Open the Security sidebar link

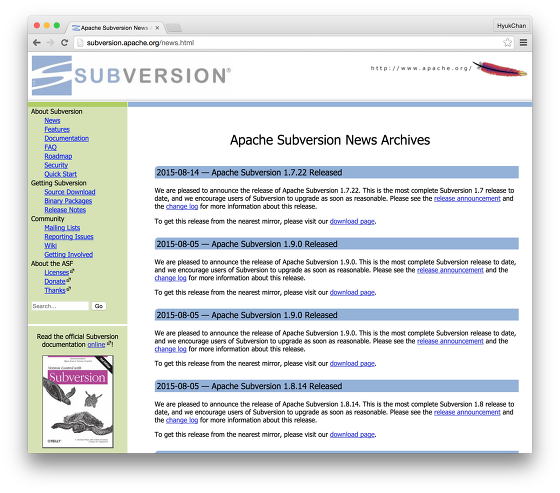(56, 165)
